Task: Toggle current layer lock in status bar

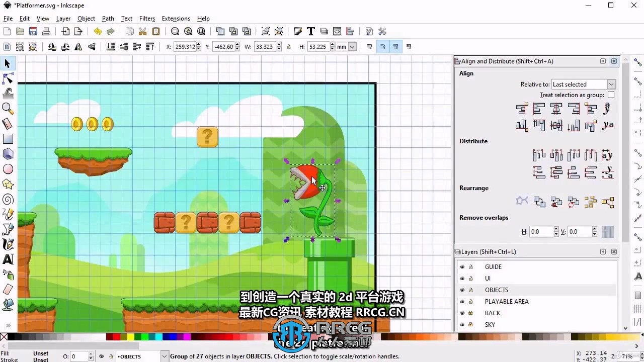Action: pyautogui.click(x=111, y=356)
